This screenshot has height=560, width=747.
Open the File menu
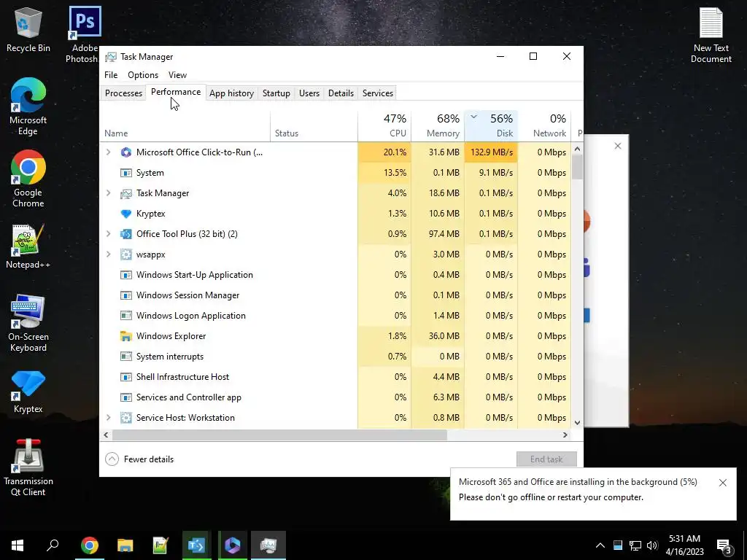pos(111,75)
